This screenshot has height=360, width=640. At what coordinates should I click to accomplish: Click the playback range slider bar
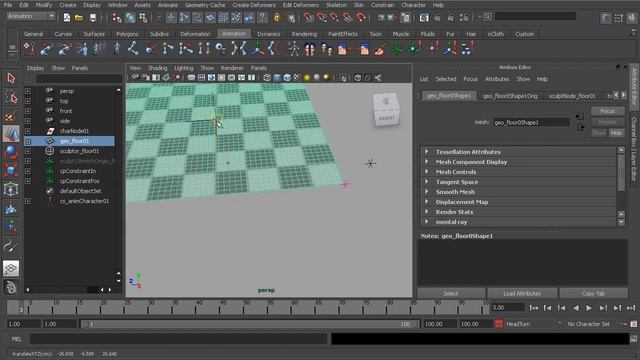pyautogui.click(x=249, y=324)
